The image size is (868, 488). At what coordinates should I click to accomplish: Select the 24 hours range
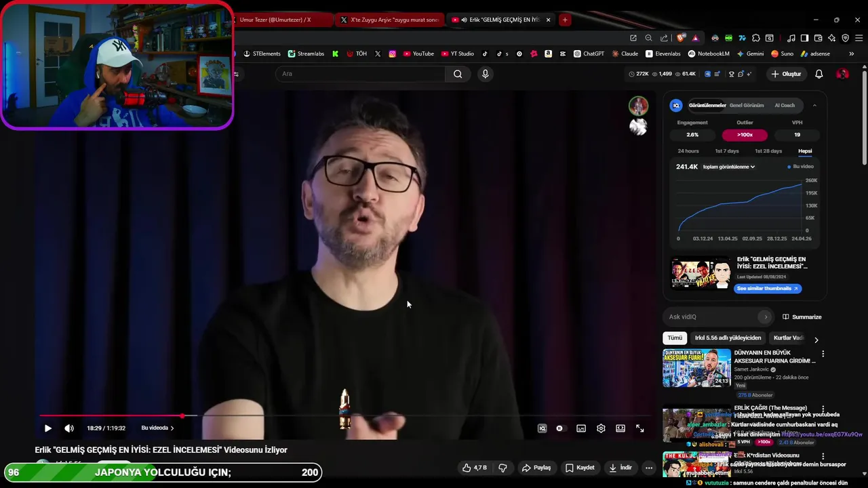688,151
